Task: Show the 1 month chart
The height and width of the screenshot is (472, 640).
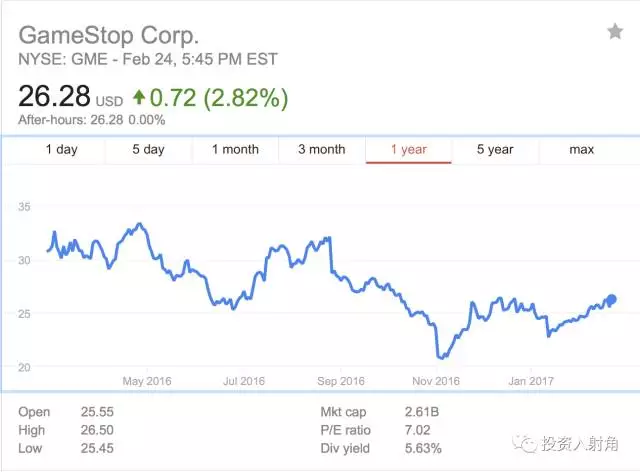Action: coord(235,150)
